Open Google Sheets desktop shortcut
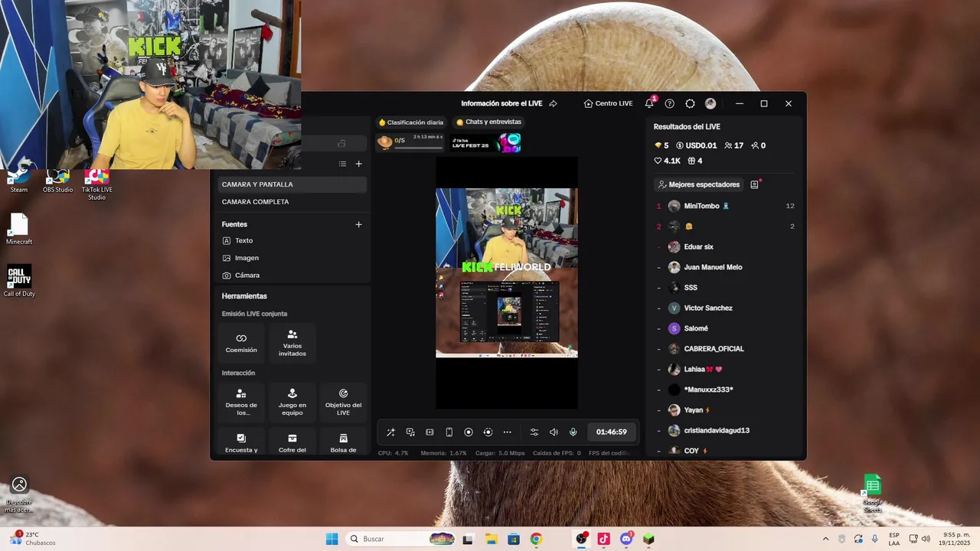 (x=873, y=494)
